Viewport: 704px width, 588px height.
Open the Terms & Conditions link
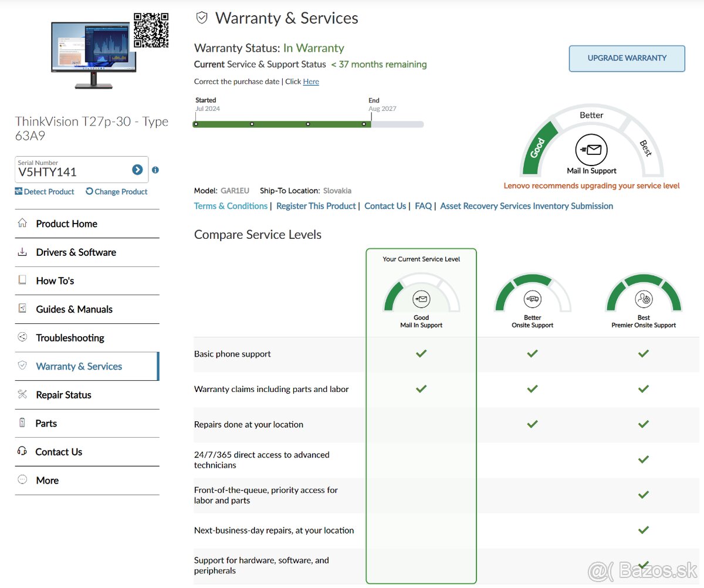point(230,206)
